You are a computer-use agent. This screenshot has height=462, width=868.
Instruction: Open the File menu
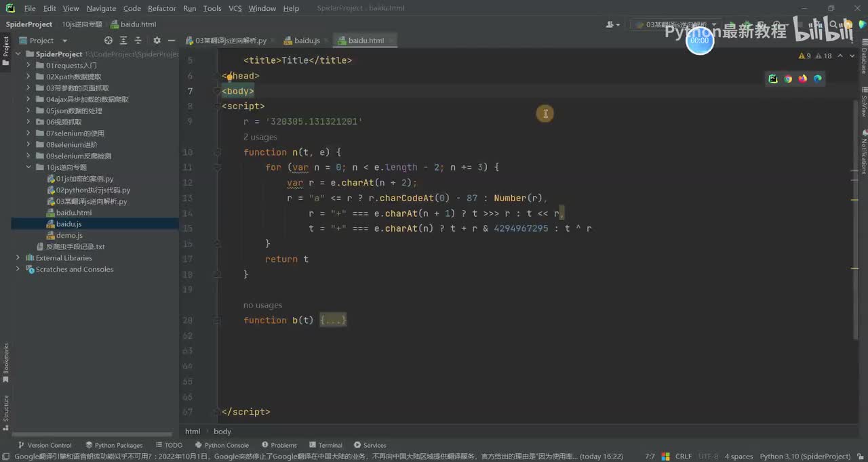[30, 8]
